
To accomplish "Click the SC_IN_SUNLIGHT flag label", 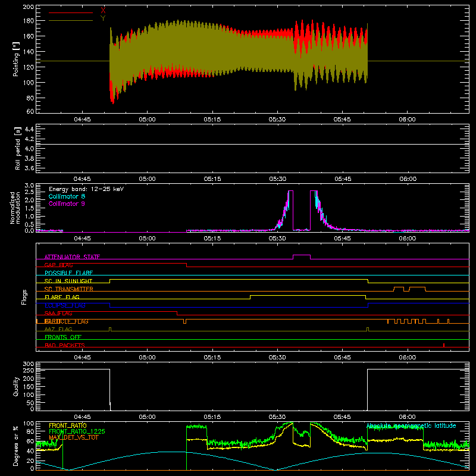I will click(x=68, y=281).
